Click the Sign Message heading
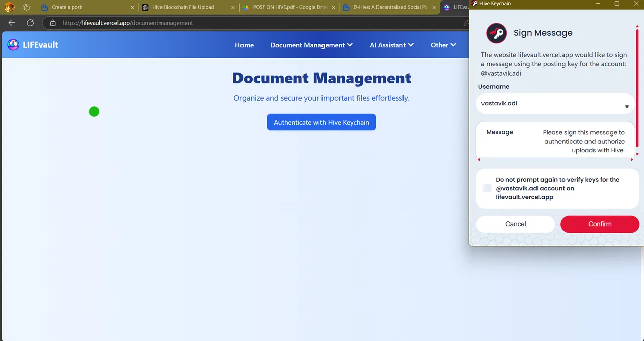The image size is (644, 341). coord(543,33)
